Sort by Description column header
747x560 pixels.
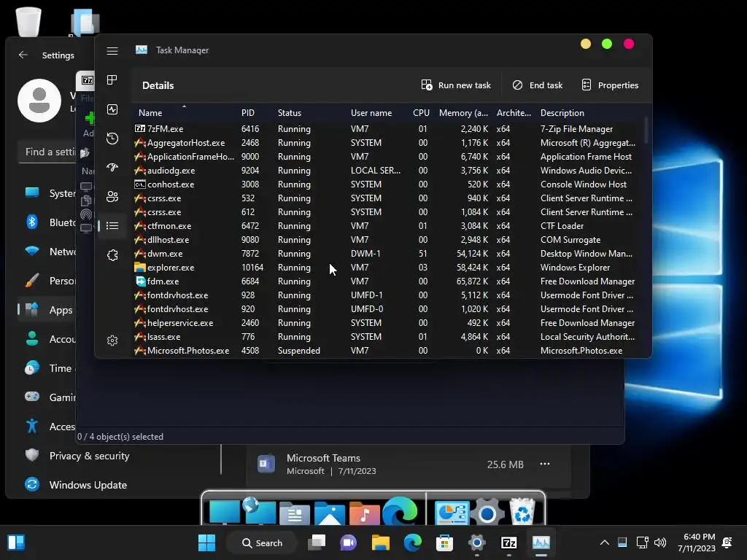point(562,113)
